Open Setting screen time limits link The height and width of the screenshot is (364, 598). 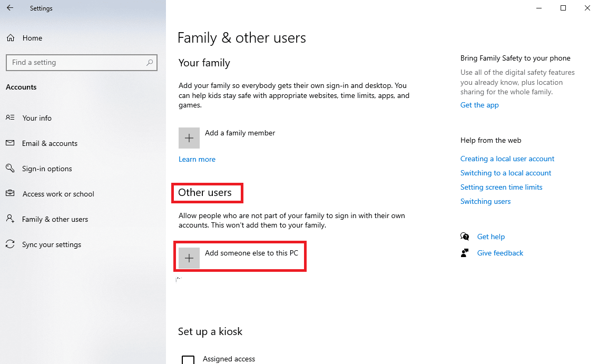pyautogui.click(x=501, y=187)
